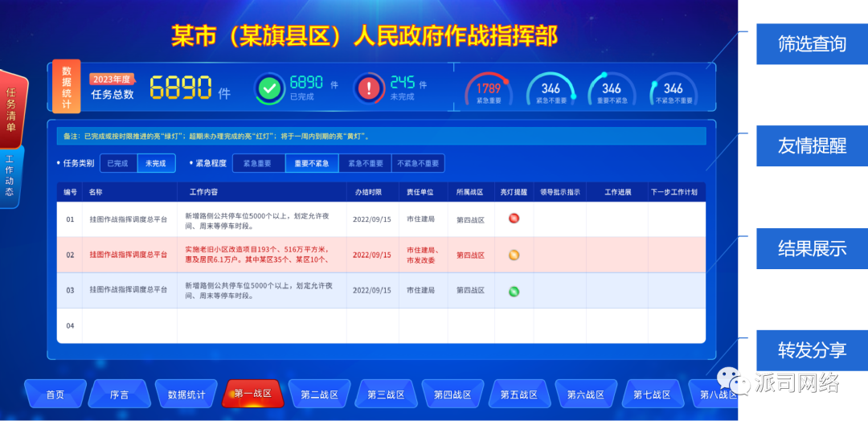This screenshot has height=421, width=868.
Task: Switch to 第八战区 tab
Action: click(x=714, y=394)
